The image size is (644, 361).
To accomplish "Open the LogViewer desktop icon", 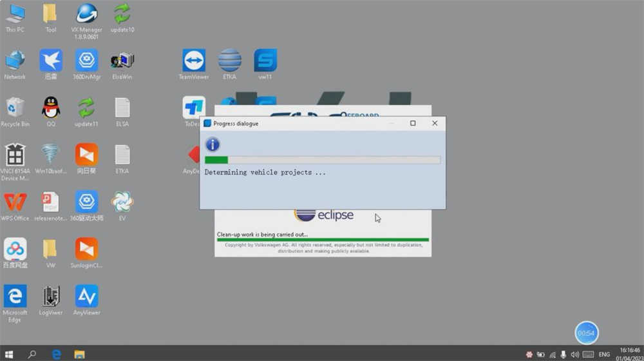I will [50, 300].
